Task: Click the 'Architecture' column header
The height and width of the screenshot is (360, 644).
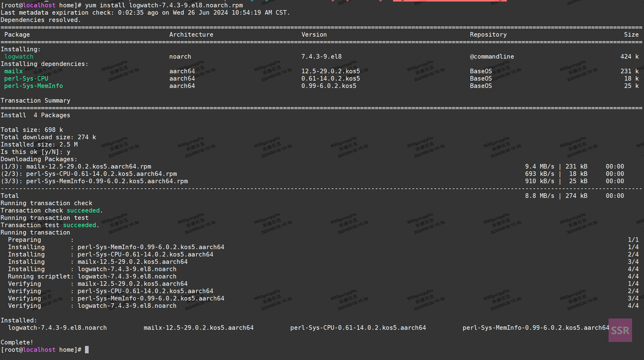Action: 191,34
